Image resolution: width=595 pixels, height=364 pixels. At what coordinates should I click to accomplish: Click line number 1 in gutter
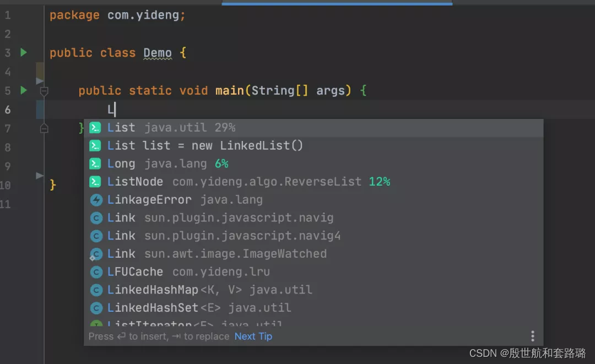8,15
